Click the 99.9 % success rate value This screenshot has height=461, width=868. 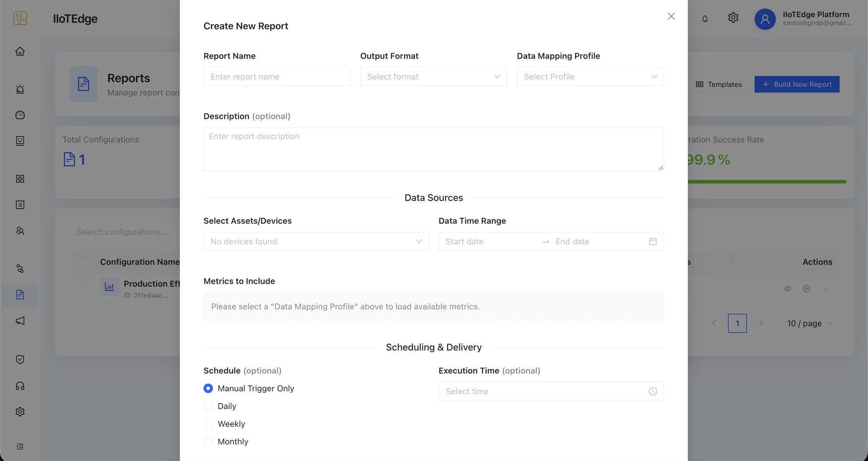709,160
